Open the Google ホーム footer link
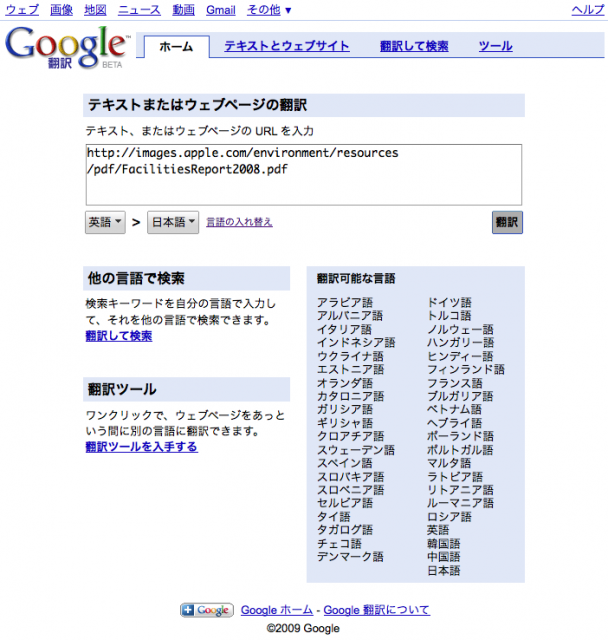Image resolution: width=608 pixels, height=640 pixels. [277, 610]
